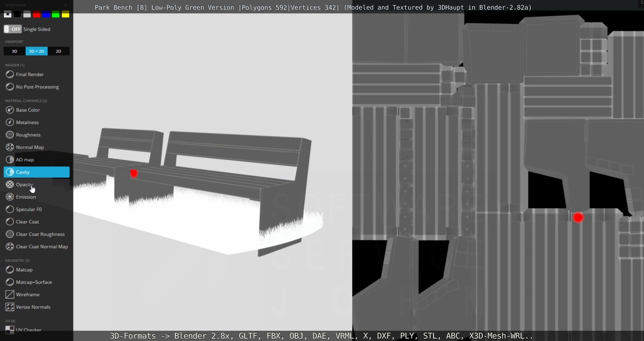Disable wireframe color with the X swatch
Viewport: 644px width, 341px height.
point(8,14)
